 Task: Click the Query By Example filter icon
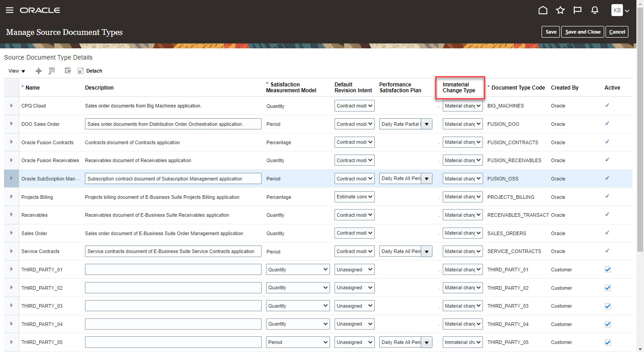pyautogui.click(x=68, y=71)
